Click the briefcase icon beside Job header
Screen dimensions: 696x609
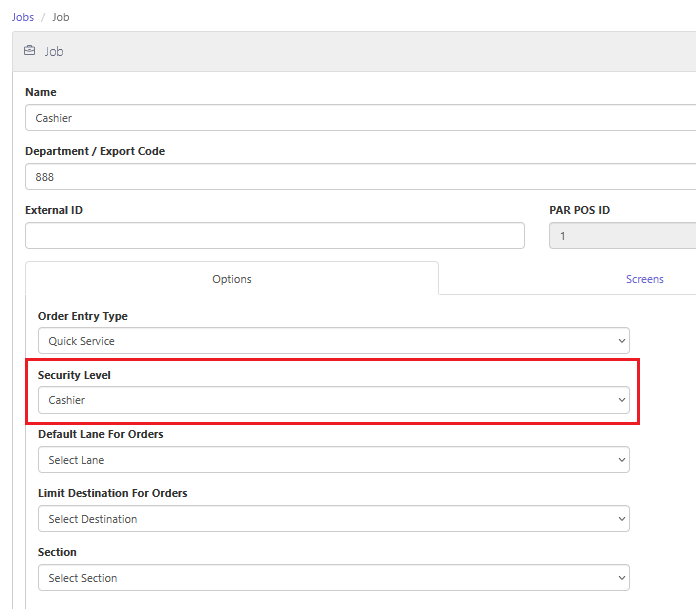(x=29, y=51)
